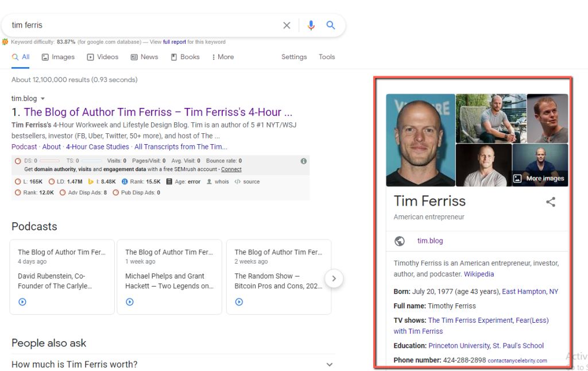Click the share icon beside Tim Ferriss
The width and height of the screenshot is (588, 371).
(550, 202)
